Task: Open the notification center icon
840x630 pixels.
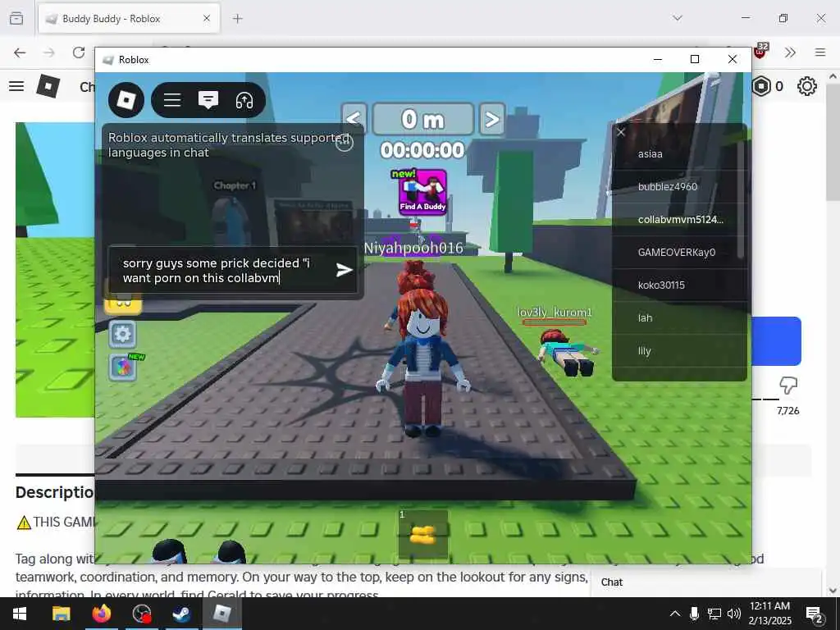Action: (814, 614)
